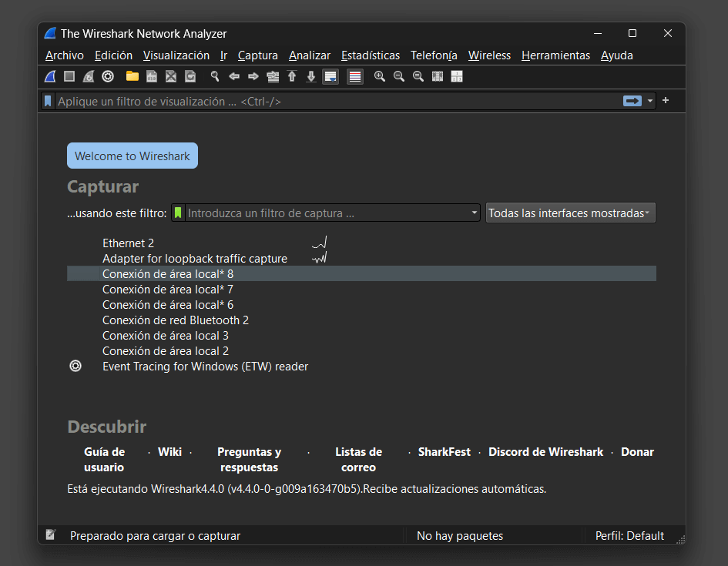Open the SharkFest link
Screen dimensions: 728x566
tap(445, 452)
